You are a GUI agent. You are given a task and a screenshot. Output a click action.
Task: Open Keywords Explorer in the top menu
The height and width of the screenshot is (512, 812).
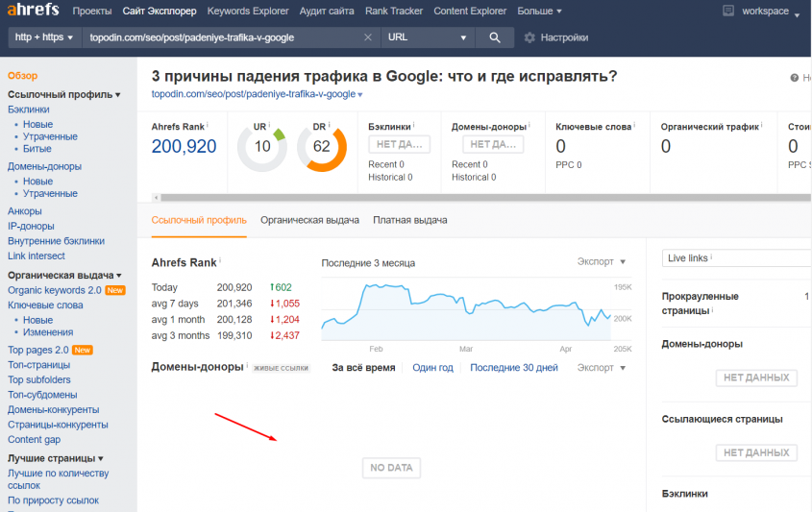248,12
